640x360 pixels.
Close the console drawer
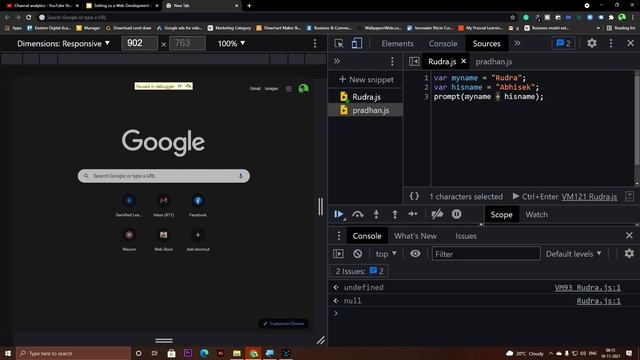pos(629,236)
